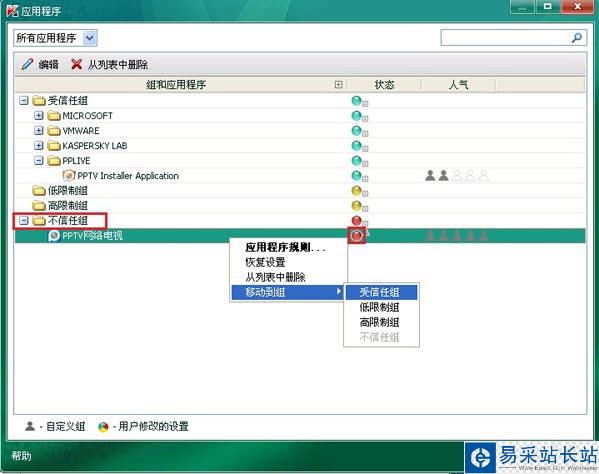599x474 pixels.
Task: Click in the search input field
Action: click(x=505, y=37)
